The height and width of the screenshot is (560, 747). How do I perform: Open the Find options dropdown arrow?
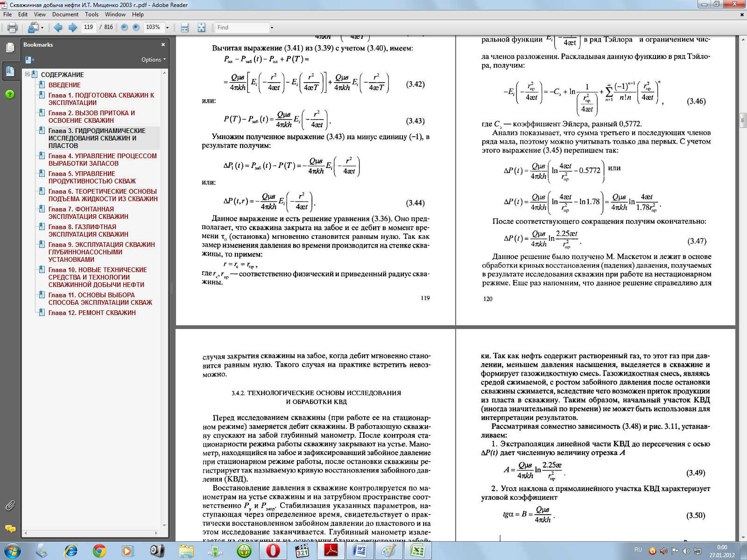tap(272, 28)
